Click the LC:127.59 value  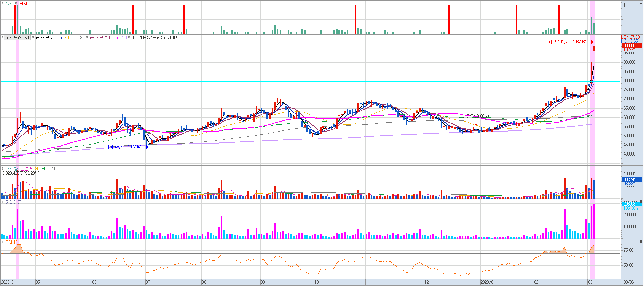point(630,37)
